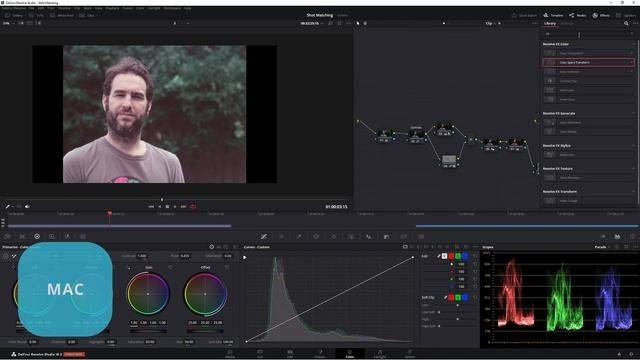Viewport: 640px width, 360px height.
Task: Open the scopes options menu
Action: click(x=636, y=247)
